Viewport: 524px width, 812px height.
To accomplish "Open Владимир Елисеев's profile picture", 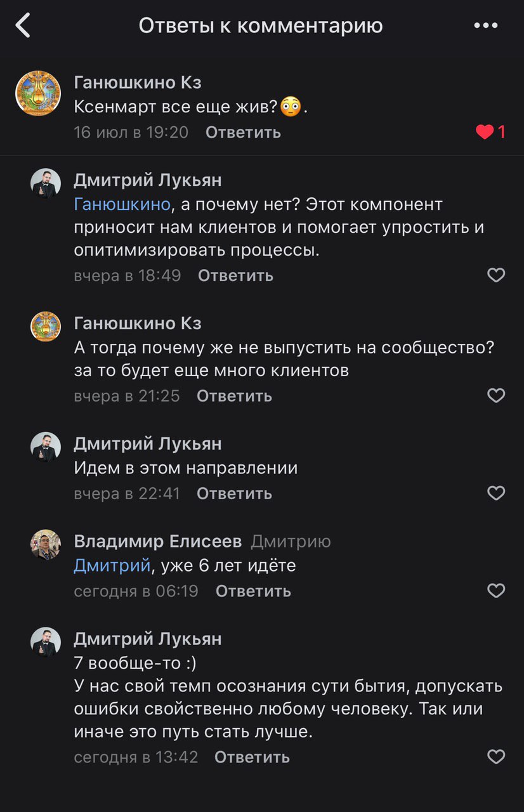I will [46, 544].
